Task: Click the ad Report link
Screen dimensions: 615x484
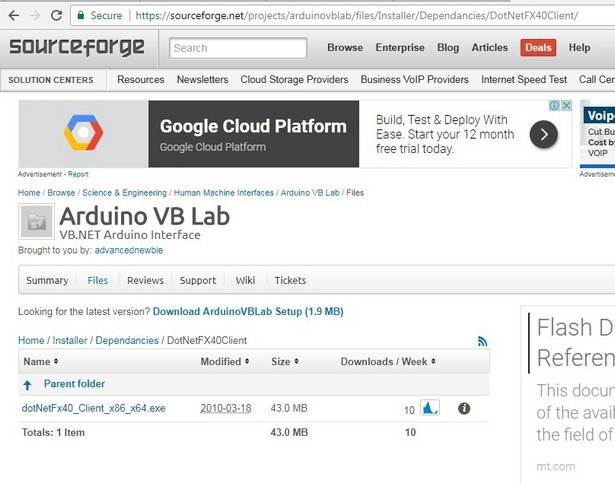Action: tap(78, 174)
